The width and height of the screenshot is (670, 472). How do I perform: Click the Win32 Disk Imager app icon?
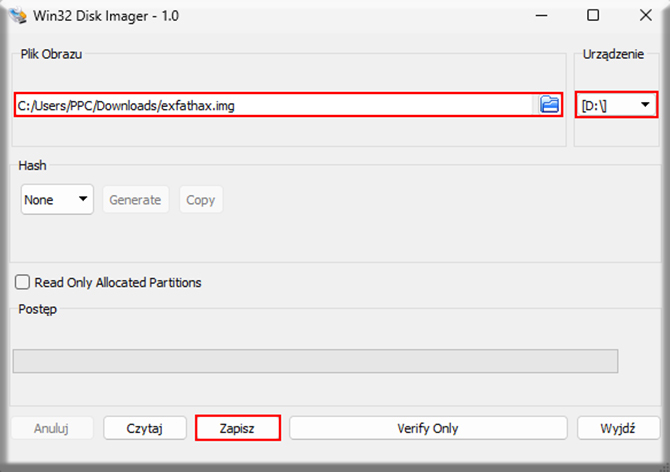(x=18, y=16)
